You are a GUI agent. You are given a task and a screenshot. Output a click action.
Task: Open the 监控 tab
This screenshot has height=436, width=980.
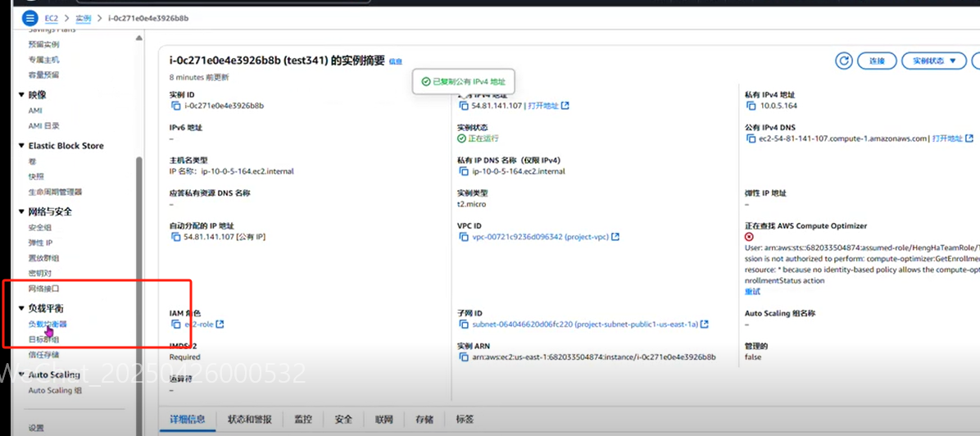click(x=303, y=419)
